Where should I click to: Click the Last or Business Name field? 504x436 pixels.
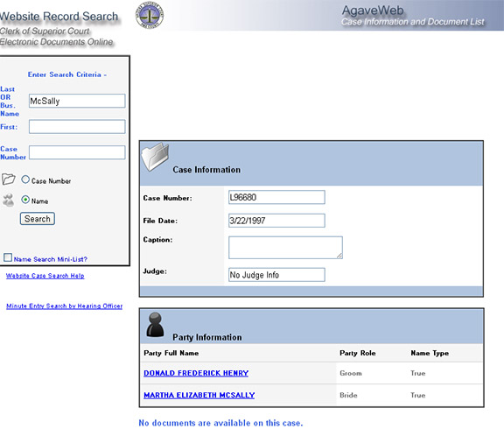pyautogui.click(x=77, y=101)
